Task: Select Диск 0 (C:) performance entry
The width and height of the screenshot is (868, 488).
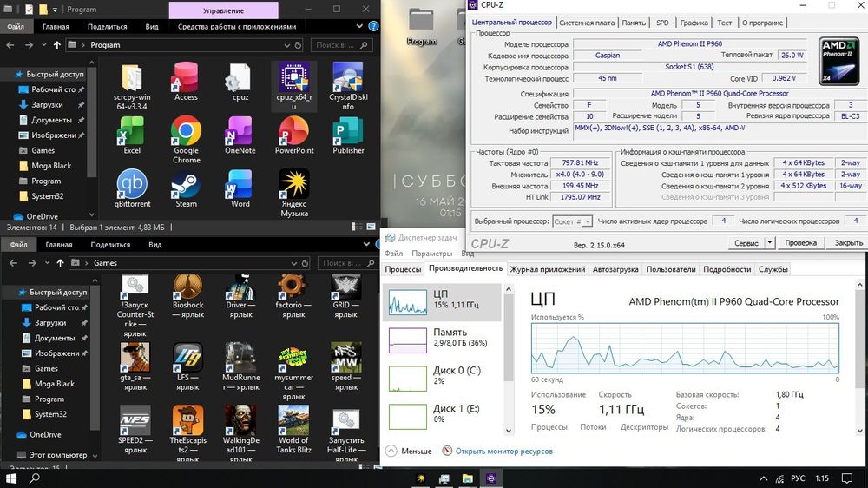Action: pyautogui.click(x=442, y=379)
